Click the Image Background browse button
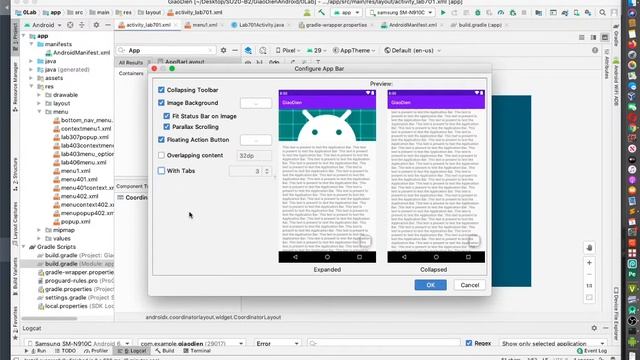This screenshot has width=640, height=360. pos(256,103)
